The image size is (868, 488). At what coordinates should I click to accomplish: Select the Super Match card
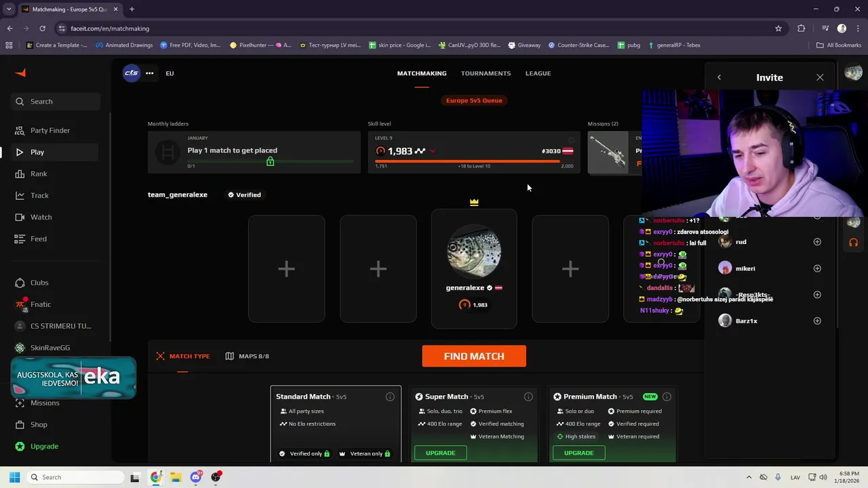tap(474, 424)
